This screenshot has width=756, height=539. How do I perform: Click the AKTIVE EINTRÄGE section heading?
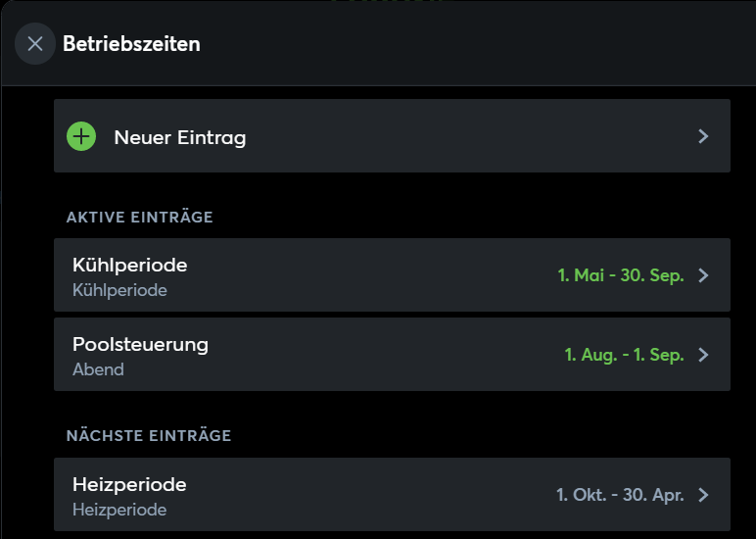point(139,217)
